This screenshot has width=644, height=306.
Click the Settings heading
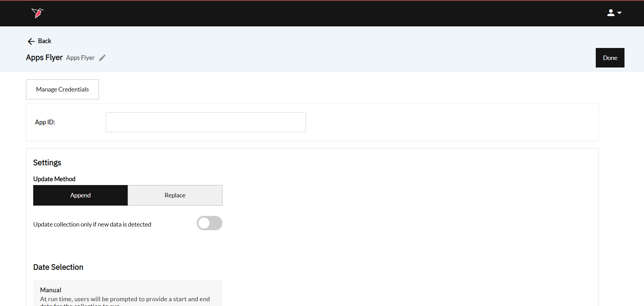tap(47, 163)
